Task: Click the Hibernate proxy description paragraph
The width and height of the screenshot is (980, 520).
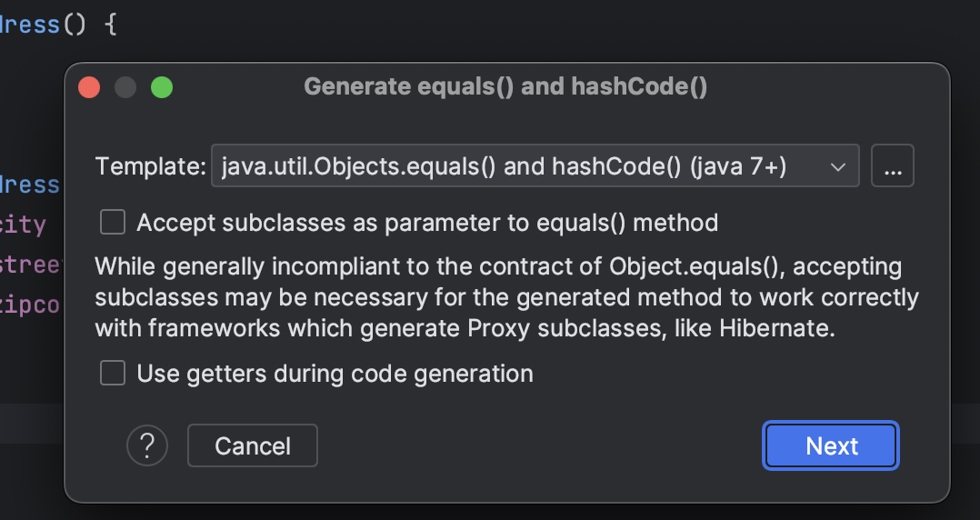Action: click(x=506, y=296)
